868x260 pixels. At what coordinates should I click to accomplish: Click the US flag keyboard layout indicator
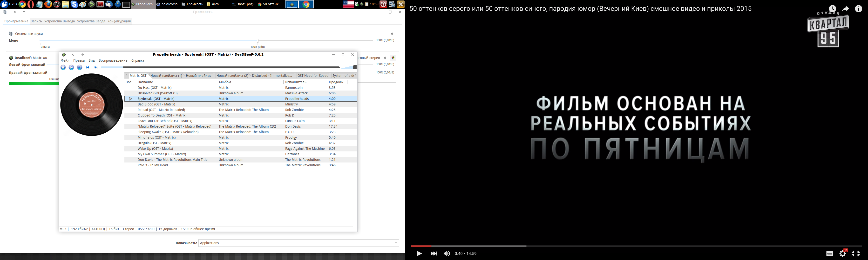348,4
